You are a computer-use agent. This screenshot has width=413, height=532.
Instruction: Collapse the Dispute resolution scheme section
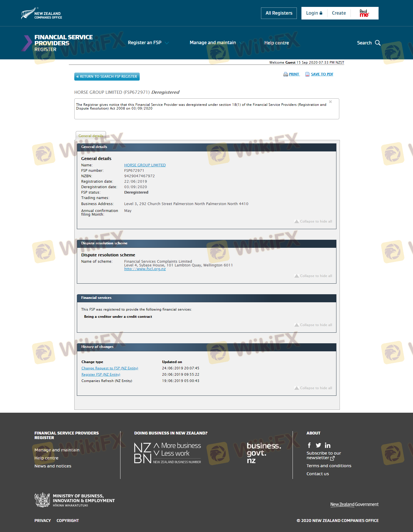[313, 276]
